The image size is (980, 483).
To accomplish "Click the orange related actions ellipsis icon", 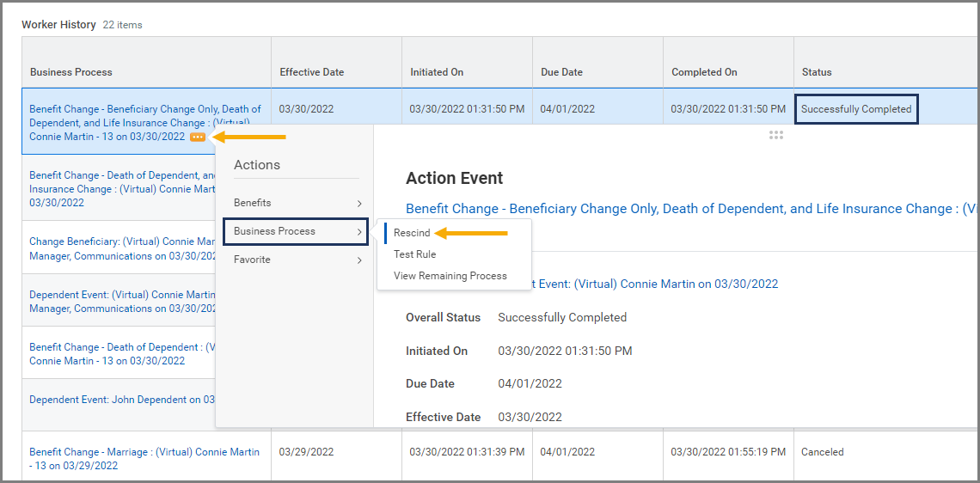I will [x=198, y=137].
